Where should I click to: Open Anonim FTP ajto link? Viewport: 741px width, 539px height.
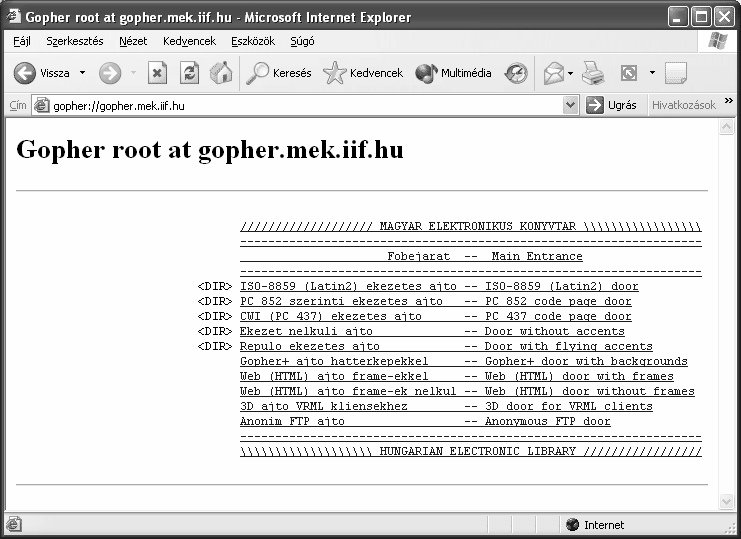[425, 421]
